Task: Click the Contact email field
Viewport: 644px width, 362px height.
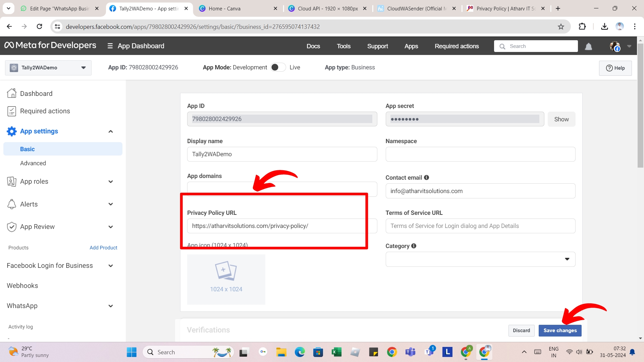Action: 480,191
